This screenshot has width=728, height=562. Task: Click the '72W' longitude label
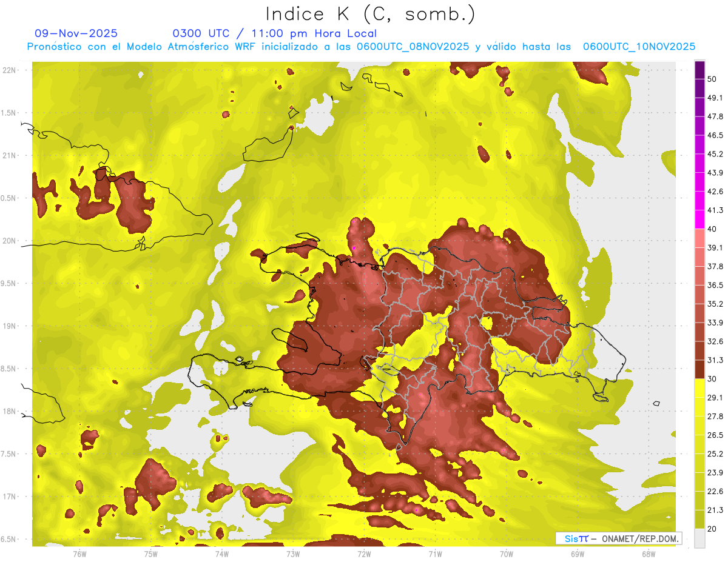364,554
